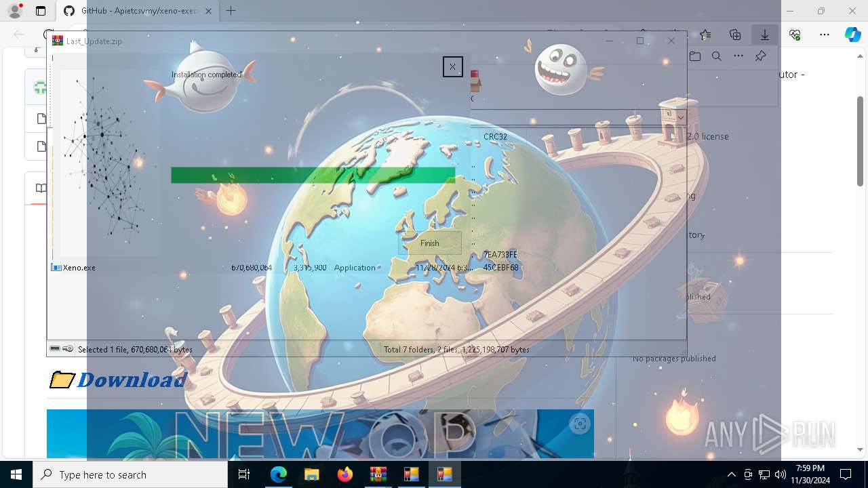Click the network icon in system tray
The image size is (868, 488).
tap(764, 474)
